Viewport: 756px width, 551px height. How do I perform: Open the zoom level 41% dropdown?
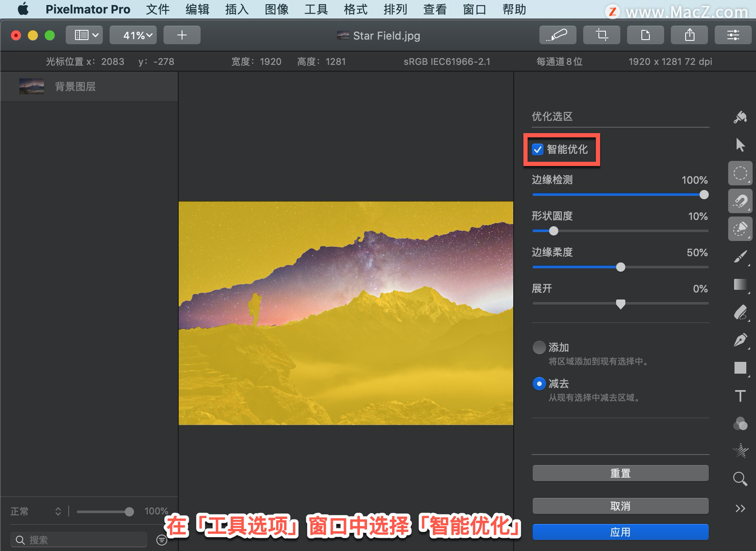pos(133,35)
